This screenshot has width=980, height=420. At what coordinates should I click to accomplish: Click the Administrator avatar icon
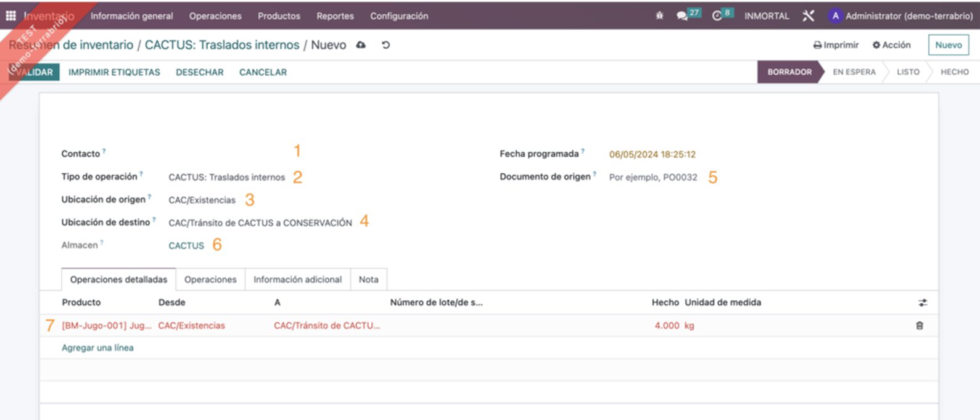click(x=836, y=16)
